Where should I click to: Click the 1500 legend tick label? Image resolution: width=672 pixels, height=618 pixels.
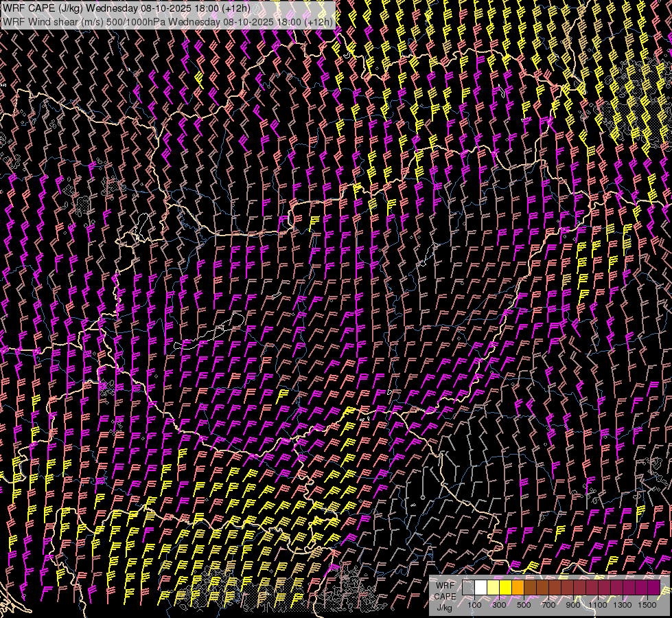(x=647, y=604)
